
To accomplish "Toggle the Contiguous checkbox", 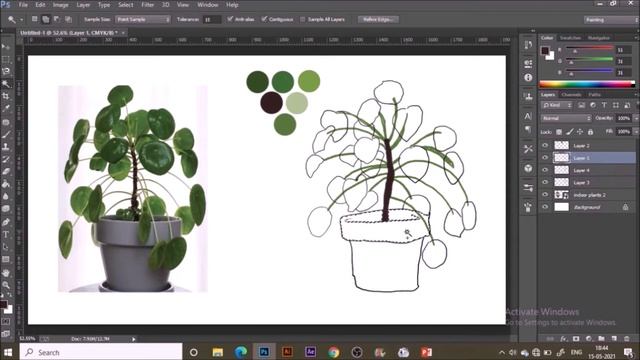I will (x=264, y=19).
